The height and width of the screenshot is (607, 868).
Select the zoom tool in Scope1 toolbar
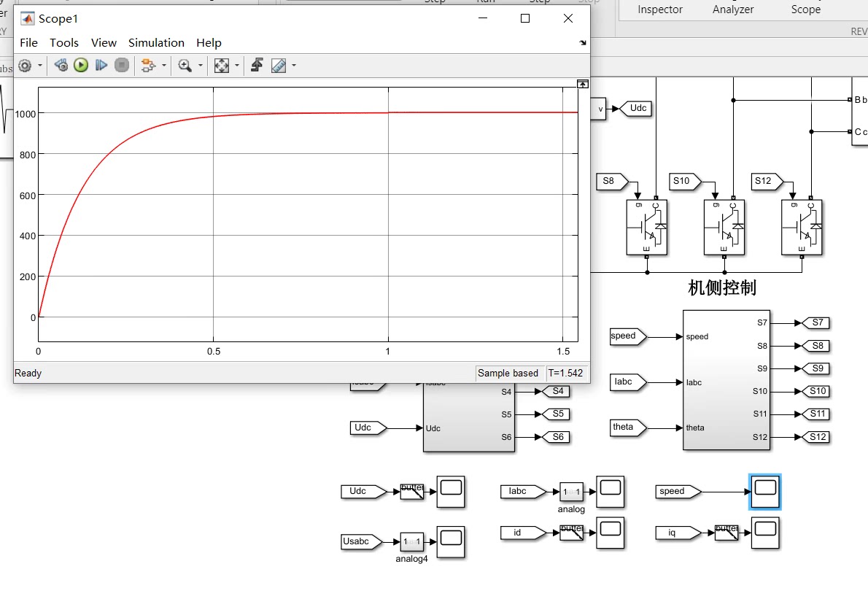pyautogui.click(x=185, y=66)
